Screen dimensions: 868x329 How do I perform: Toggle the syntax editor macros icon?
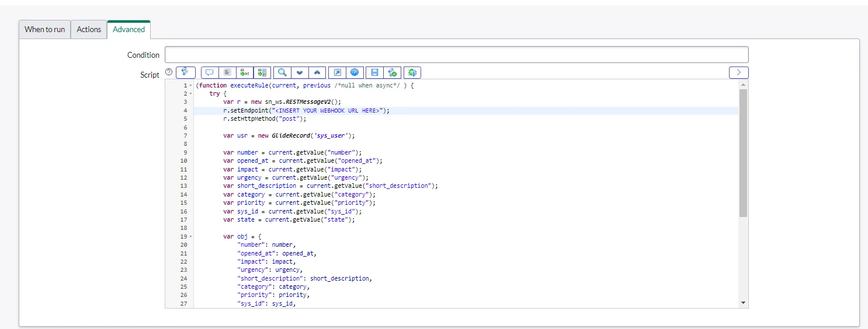[x=185, y=72]
